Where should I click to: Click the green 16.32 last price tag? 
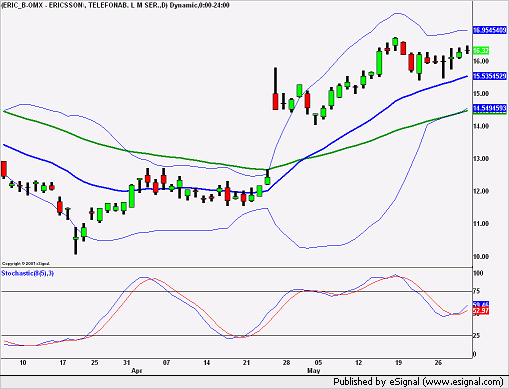point(481,51)
